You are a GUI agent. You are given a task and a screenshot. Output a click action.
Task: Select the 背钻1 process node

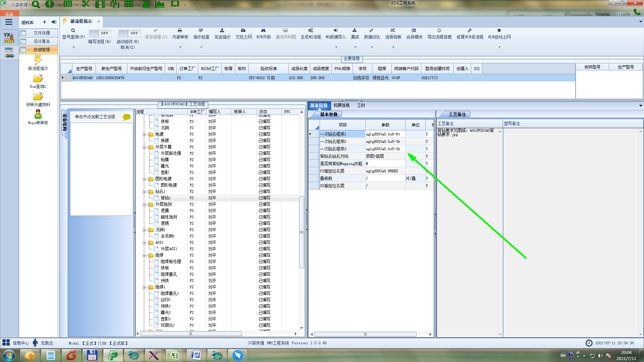(x=165, y=198)
